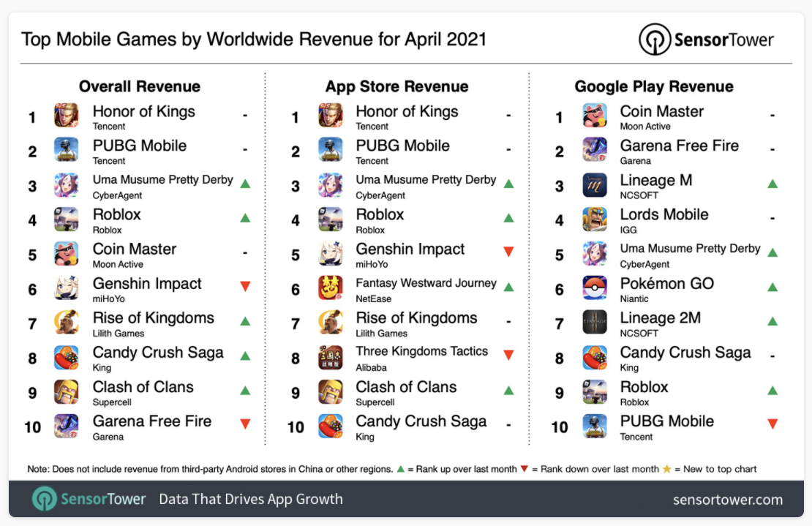Click the Lineage M icon in Google Play list
The width and height of the screenshot is (812, 526).
click(595, 185)
